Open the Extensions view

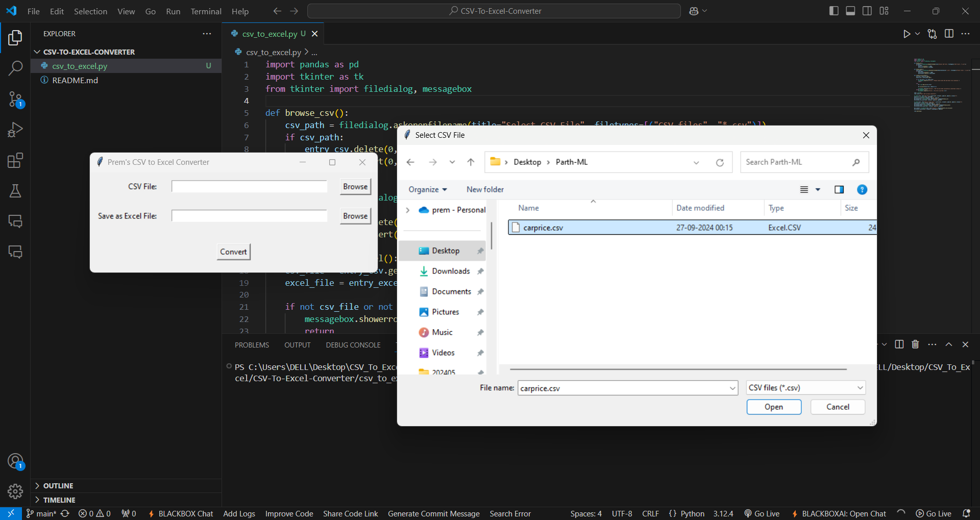click(15, 160)
